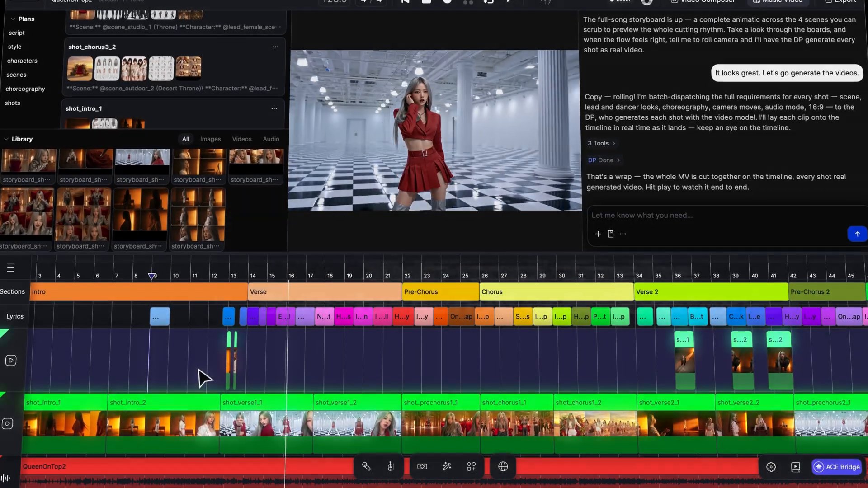Open shot_intro_1 more options menu
Screen dimensions: 868x488
pos(274,108)
